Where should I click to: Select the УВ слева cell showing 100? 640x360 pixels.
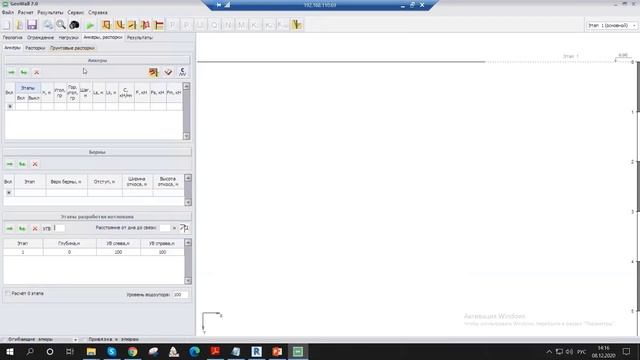tap(118, 252)
